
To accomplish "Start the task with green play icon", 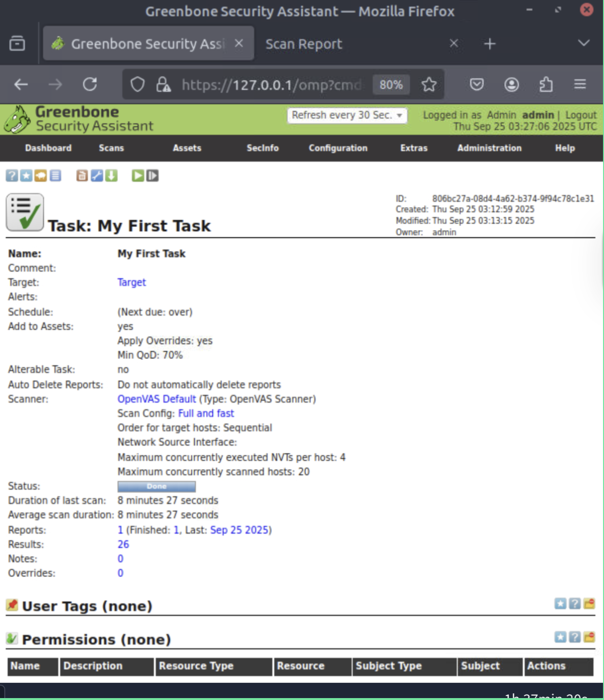I will click(x=138, y=176).
